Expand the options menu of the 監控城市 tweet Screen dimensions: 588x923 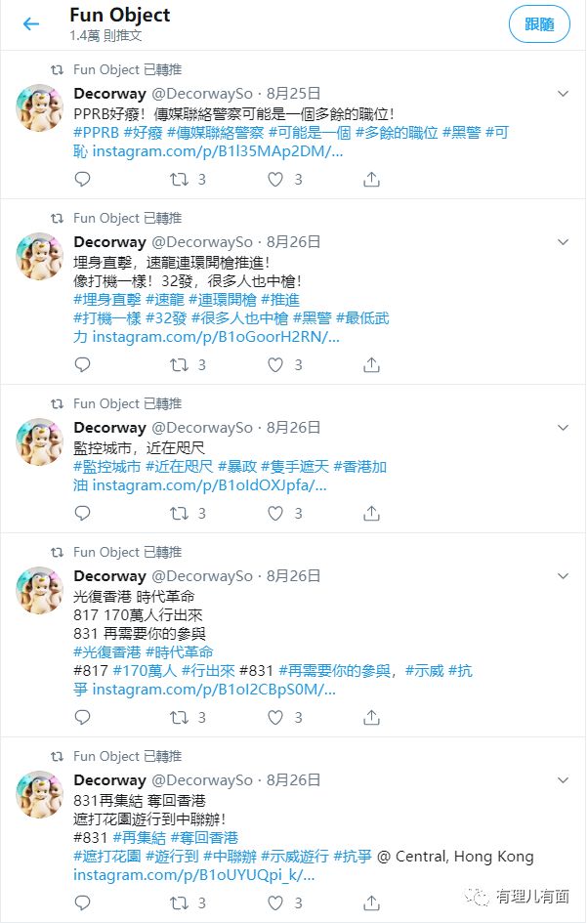click(564, 428)
